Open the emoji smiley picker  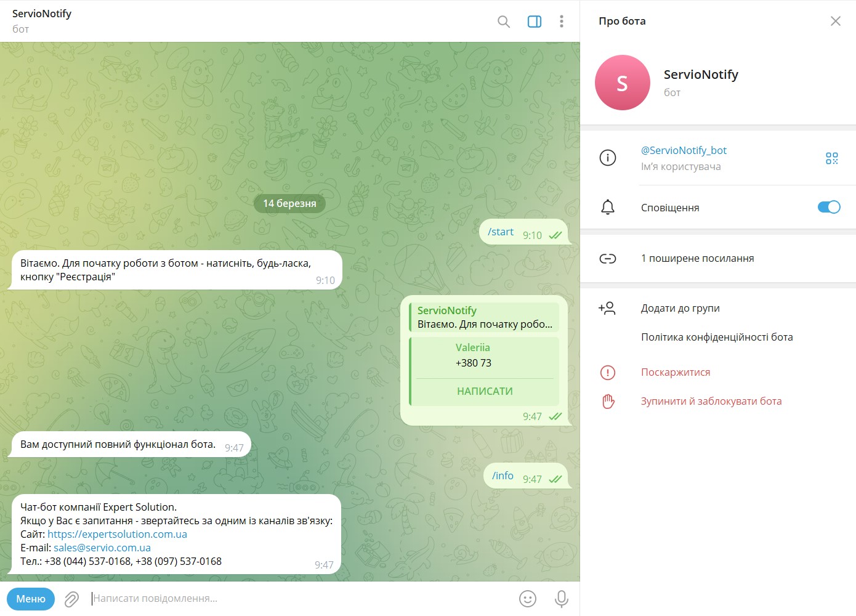(x=528, y=599)
